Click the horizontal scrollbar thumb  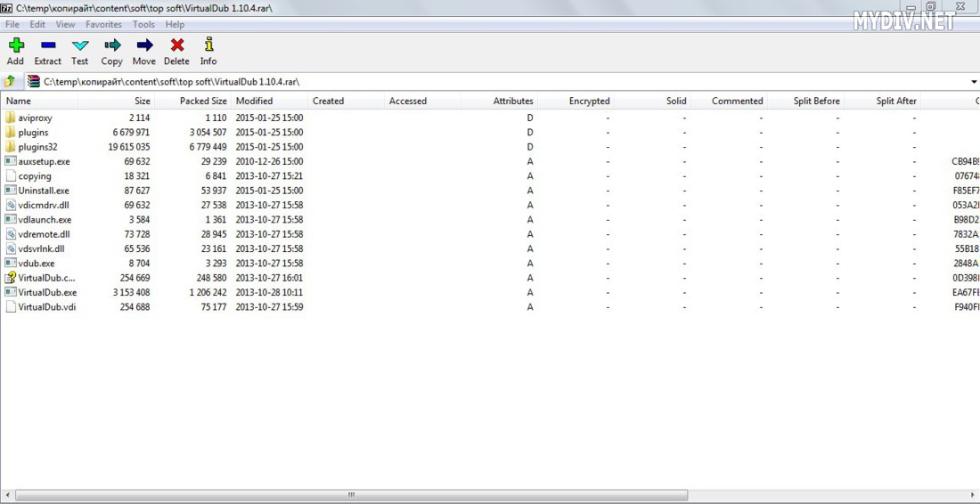351,495
